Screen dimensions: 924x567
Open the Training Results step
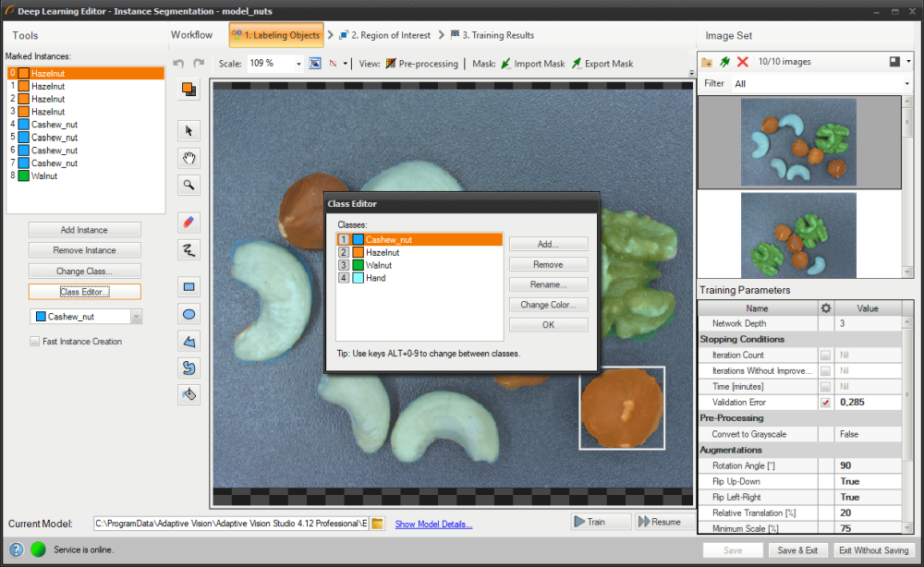(x=492, y=35)
